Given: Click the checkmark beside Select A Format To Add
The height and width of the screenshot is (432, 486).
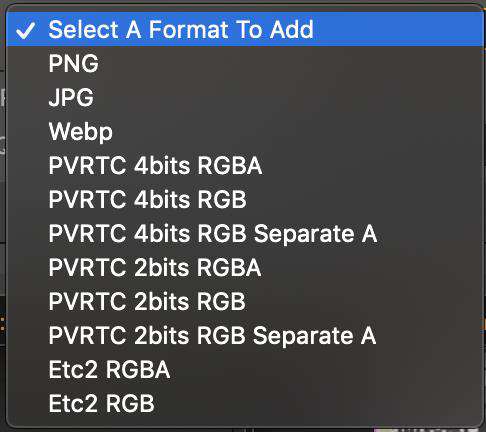Looking at the screenshot, I should tap(25, 30).
